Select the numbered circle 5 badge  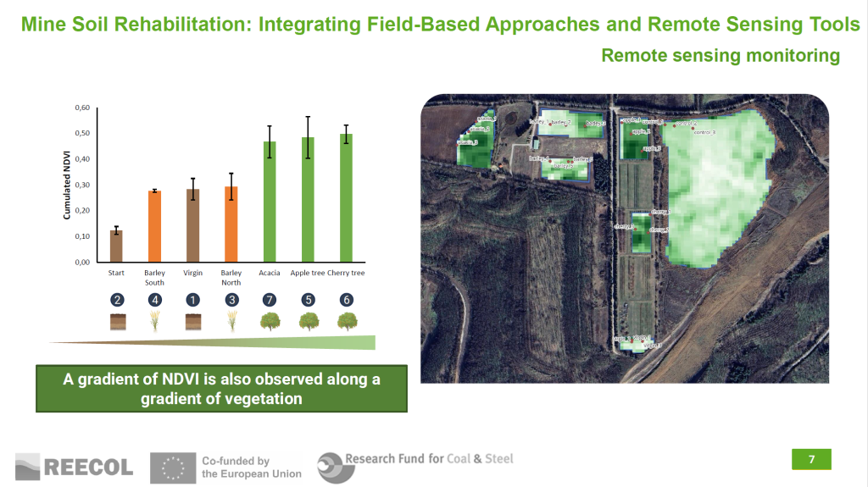(x=308, y=300)
